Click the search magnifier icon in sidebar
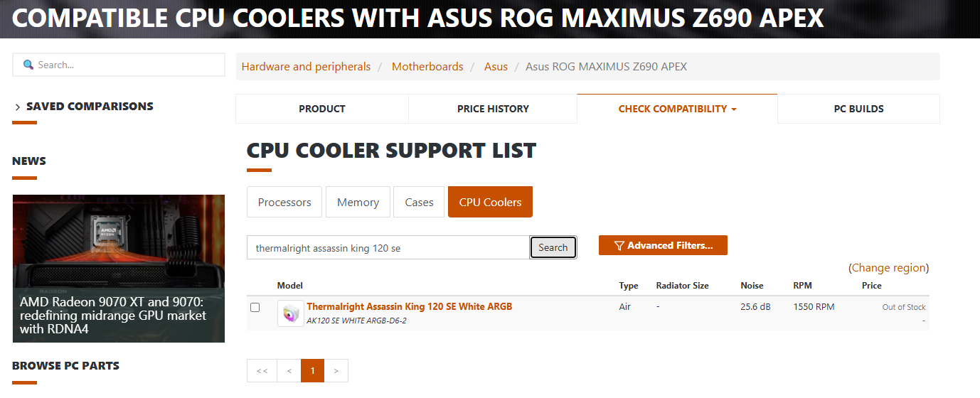 (x=28, y=65)
